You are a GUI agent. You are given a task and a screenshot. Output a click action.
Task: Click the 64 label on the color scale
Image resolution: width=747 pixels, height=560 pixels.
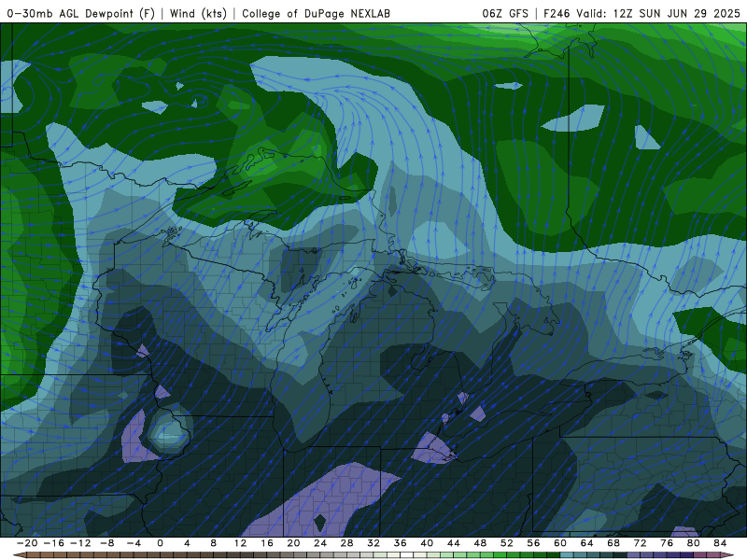click(587, 543)
